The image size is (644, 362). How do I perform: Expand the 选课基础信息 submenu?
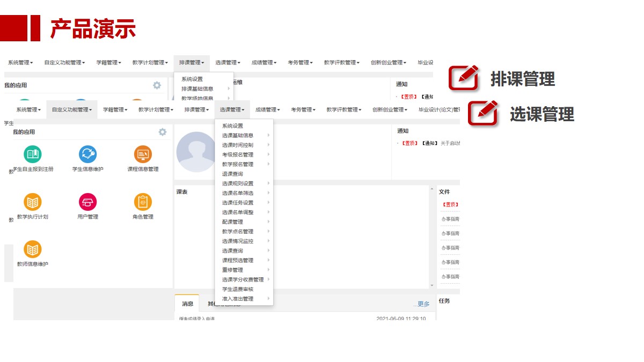238,136
